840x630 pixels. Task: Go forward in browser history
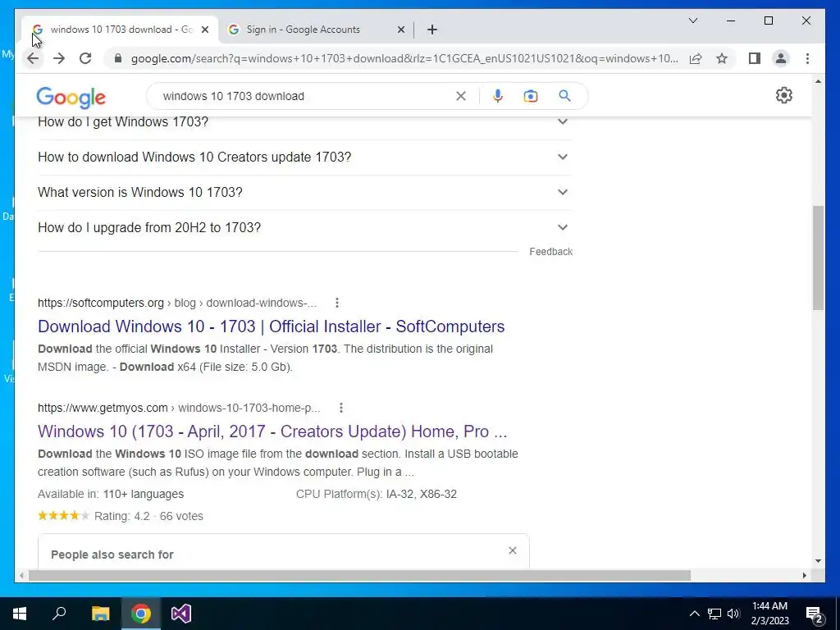tap(59, 58)
